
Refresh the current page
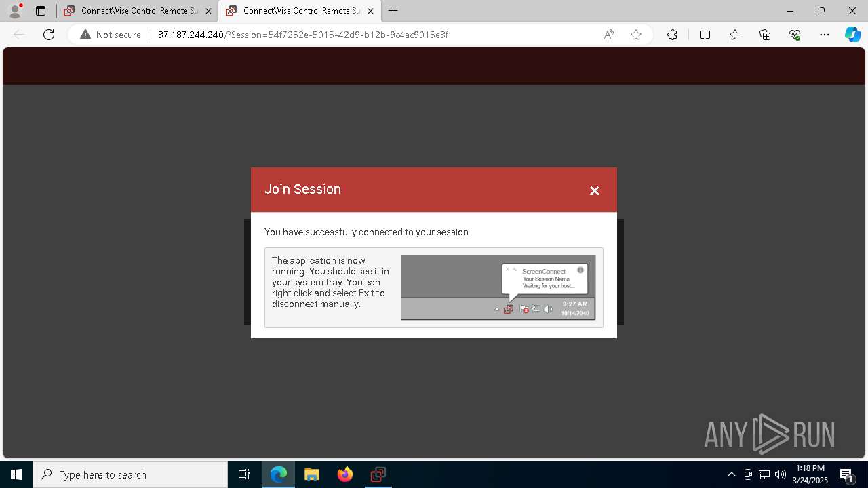49,35
